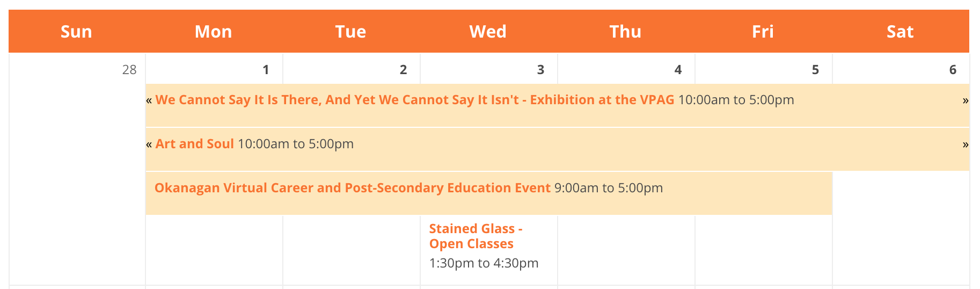Select day number 5
This screenshot has width=980, height=289.
click(815, 70)
